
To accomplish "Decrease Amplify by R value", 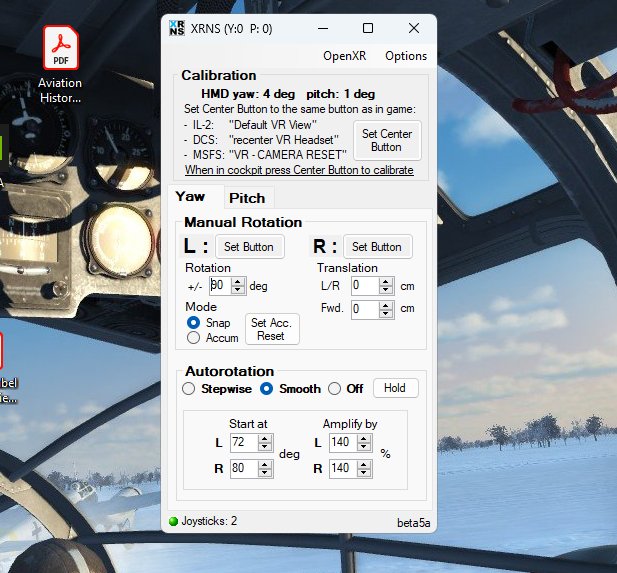I will (x=364, y=473).
